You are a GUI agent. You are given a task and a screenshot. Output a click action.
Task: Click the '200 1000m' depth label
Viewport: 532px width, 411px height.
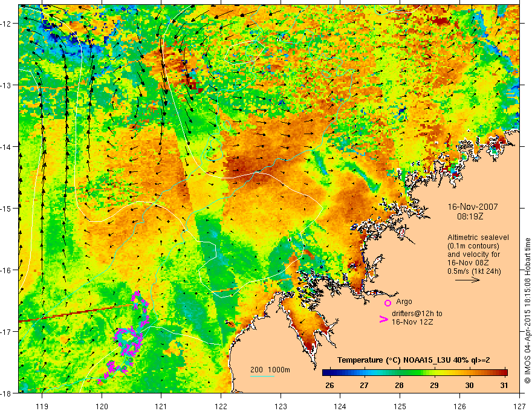point(270,370)
